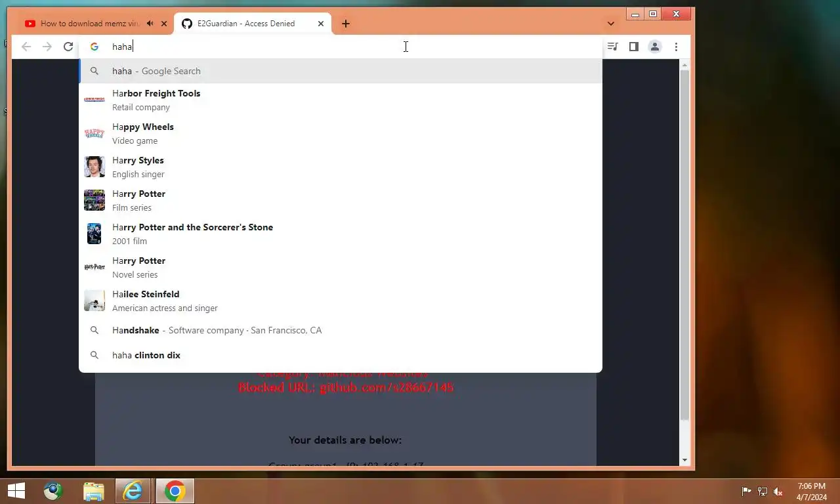Click the Harbor Freight logo thumbnail
Image resolution: width=840 pixels, height=504 pixels.
click(94, 100)
